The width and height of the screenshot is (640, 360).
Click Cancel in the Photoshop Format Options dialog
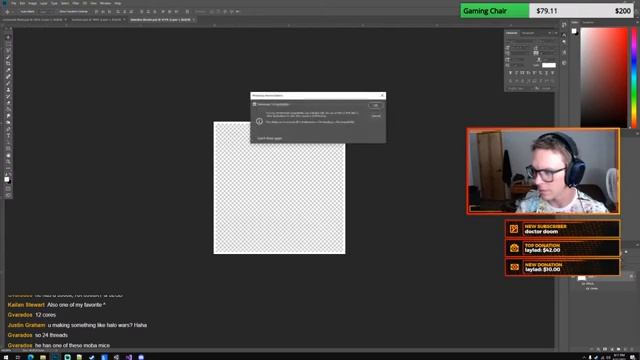coord(376,116)
